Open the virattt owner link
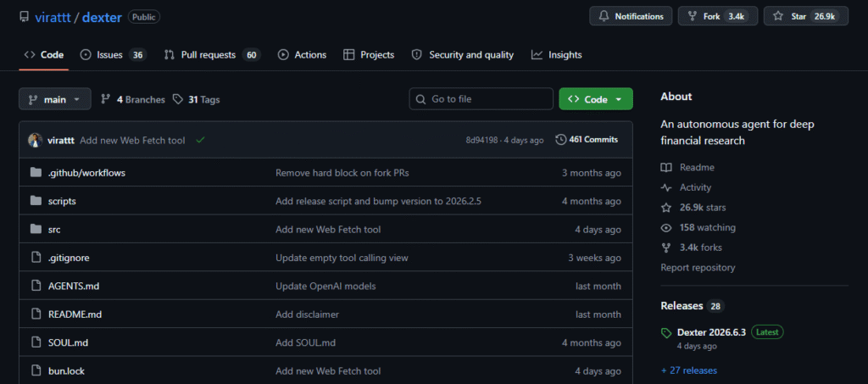868x384 pixels. [x=53, y=17]
